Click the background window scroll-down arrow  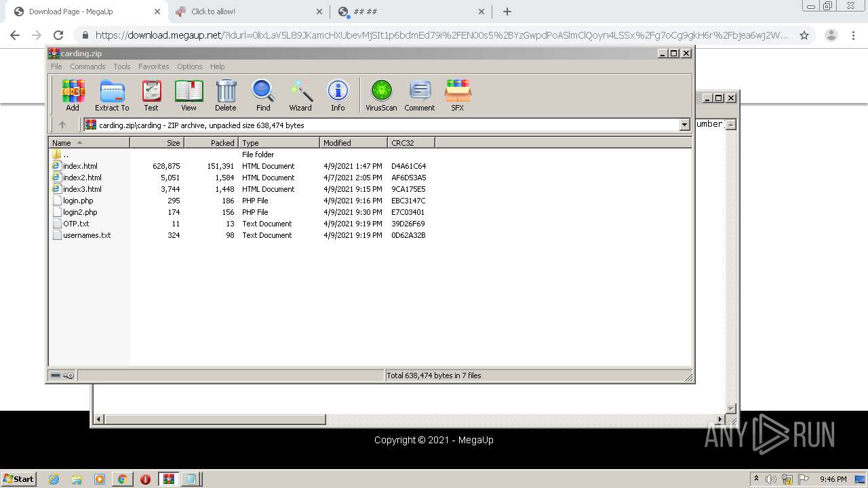click(x=730, y=408)
